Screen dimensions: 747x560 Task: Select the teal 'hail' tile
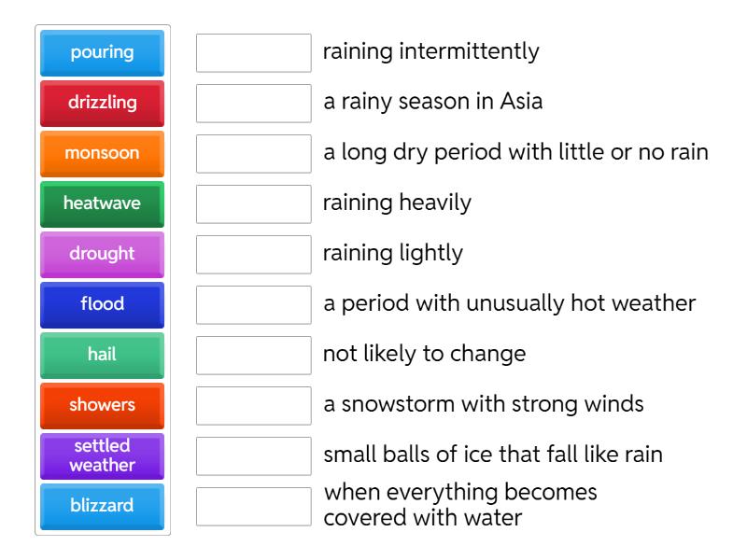(x=102, y=356)
